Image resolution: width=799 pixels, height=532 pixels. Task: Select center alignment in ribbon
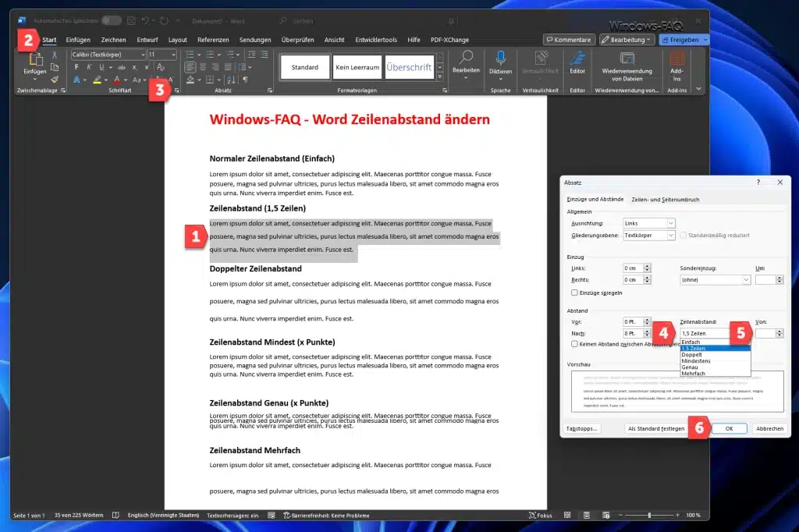click(x=203, y=67)
